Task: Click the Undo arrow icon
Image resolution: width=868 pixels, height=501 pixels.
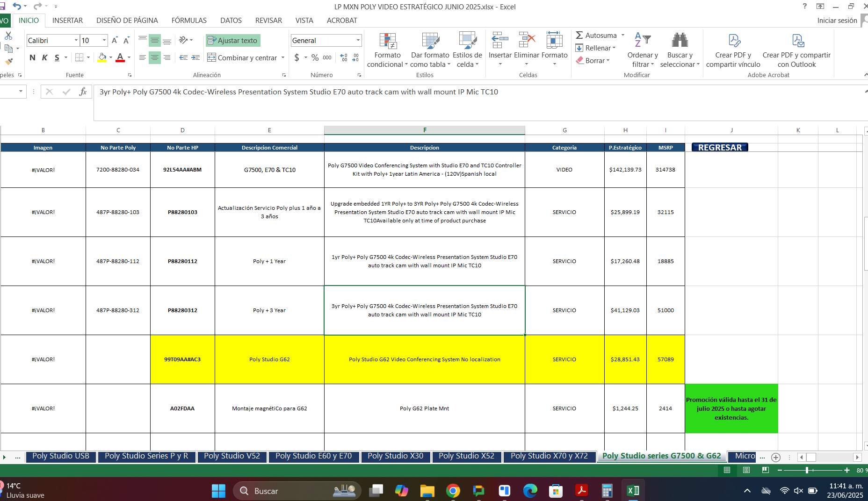Action: point(16,6)
